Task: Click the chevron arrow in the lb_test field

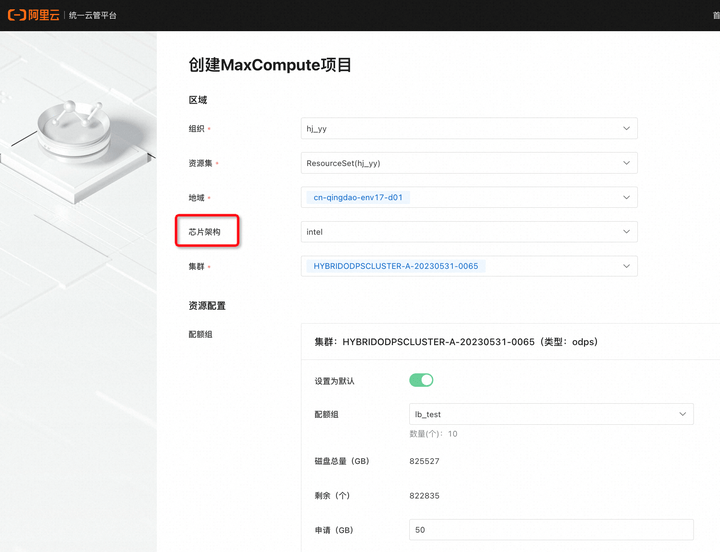Action: 683,414
